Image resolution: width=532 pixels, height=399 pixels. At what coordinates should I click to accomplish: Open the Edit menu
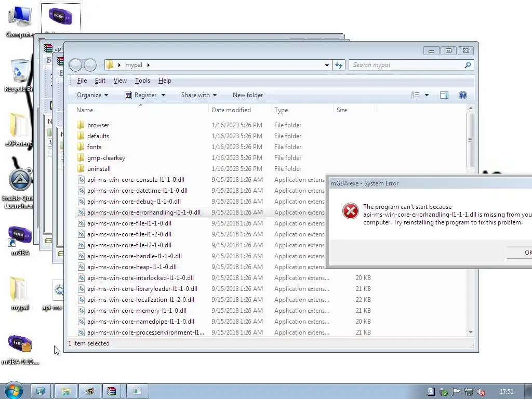pyautogui.click(x=100, y=81)
